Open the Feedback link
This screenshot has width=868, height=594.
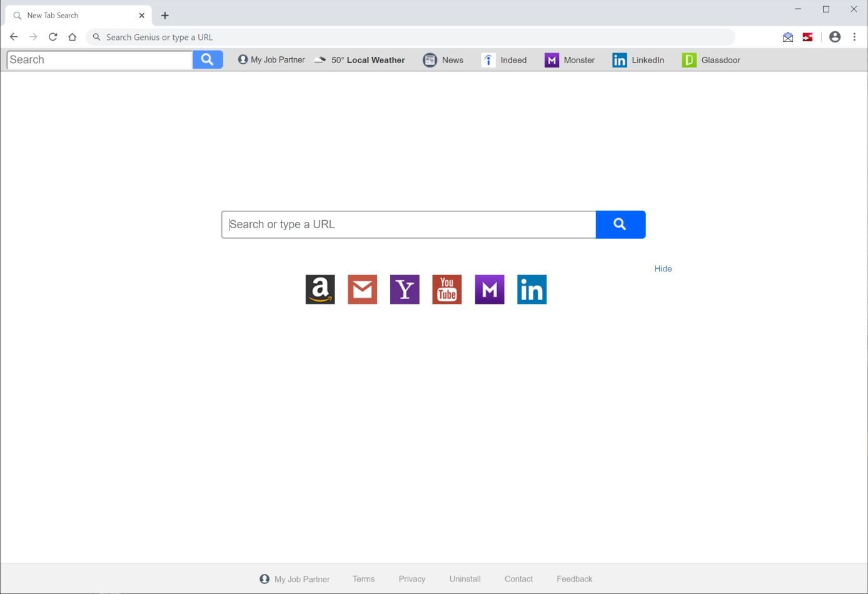pyautogui.click(x=575, y=579)
